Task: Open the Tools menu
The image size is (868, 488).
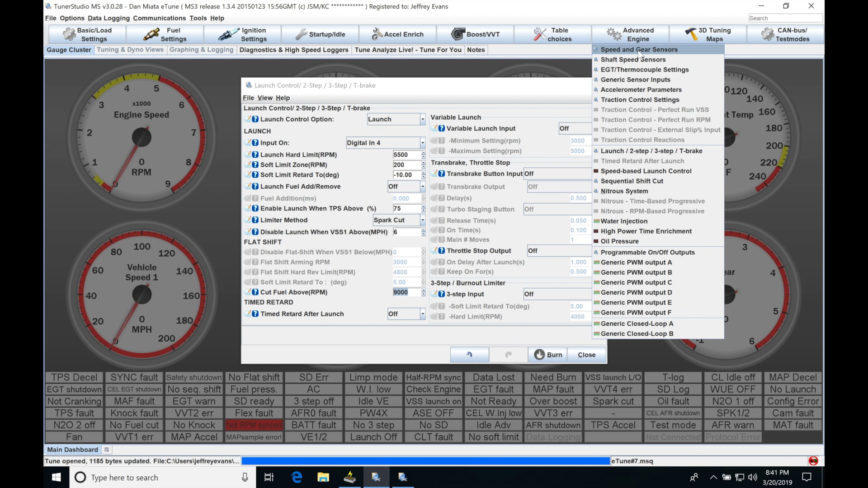Action: (198, 18)
